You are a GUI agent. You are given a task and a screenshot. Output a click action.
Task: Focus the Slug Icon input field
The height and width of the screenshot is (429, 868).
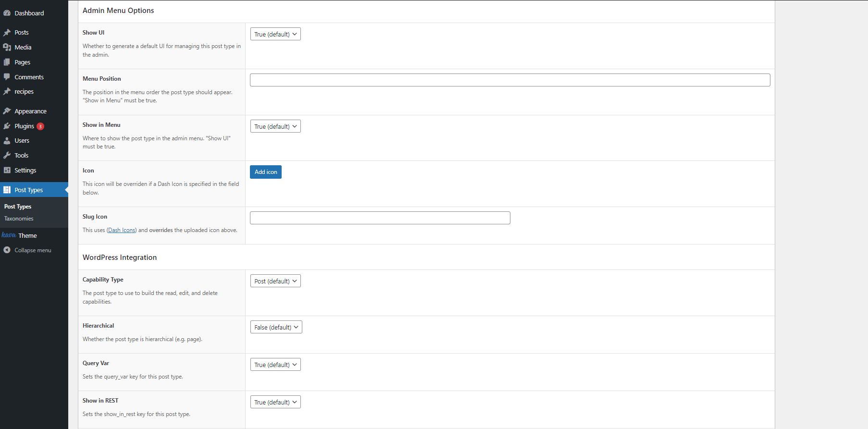pos(380,218)
